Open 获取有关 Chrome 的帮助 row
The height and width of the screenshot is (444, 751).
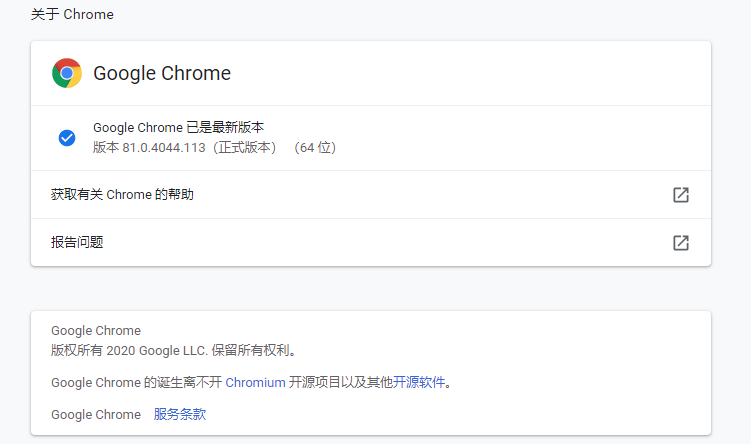pos(371,194)
